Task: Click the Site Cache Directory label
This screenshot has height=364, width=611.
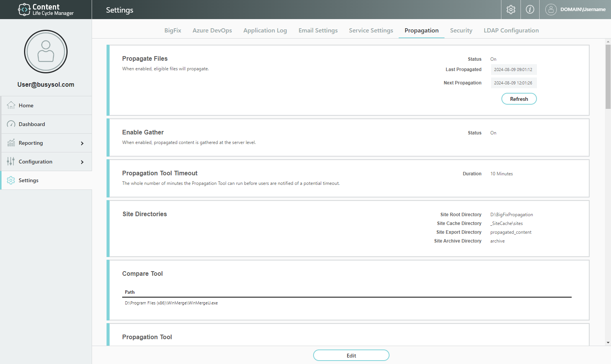Action: [x=459, y=223]
